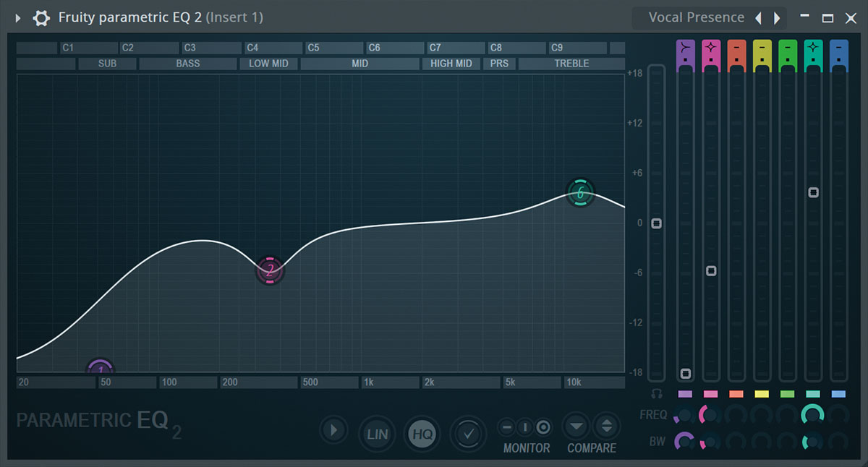
Task: Select band 2 pink color tab
Action: pos(711,394)
